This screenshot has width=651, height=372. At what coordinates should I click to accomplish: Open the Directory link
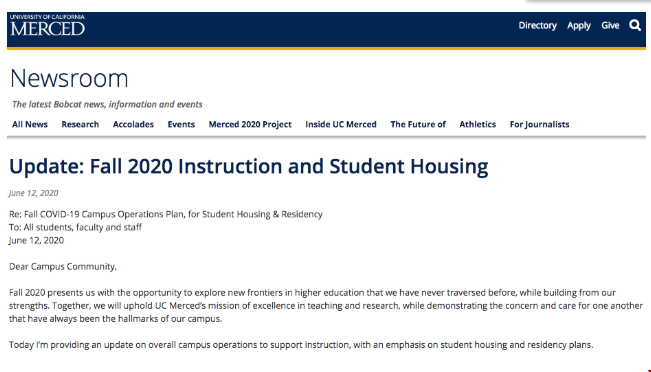click(x=538, y=25)
